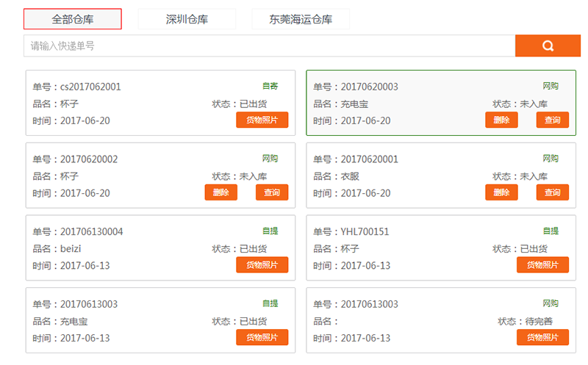Delete order 20170620002
The height and width of the screenshot is (365, 588).
point(221,192)
